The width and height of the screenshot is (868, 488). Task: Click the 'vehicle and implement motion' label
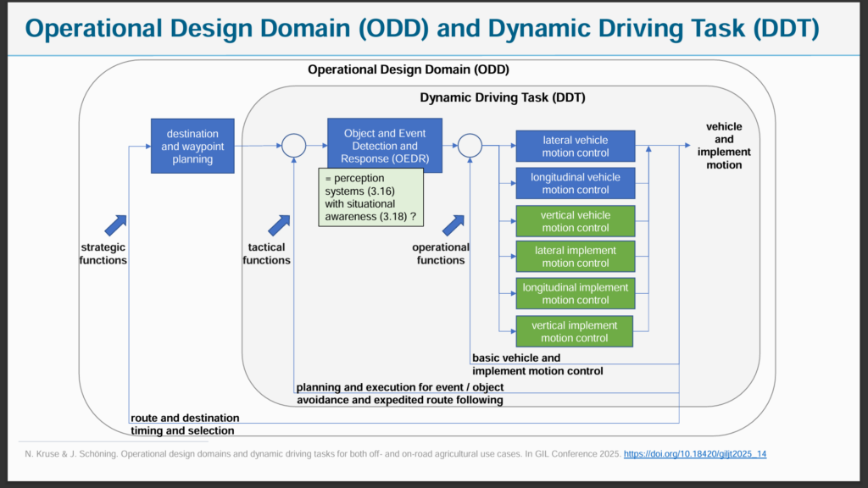click(x=724, y=146)
